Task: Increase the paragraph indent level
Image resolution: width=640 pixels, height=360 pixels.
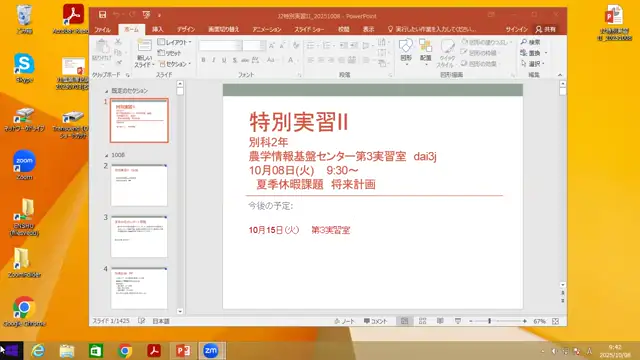Action: pos(354,45)
